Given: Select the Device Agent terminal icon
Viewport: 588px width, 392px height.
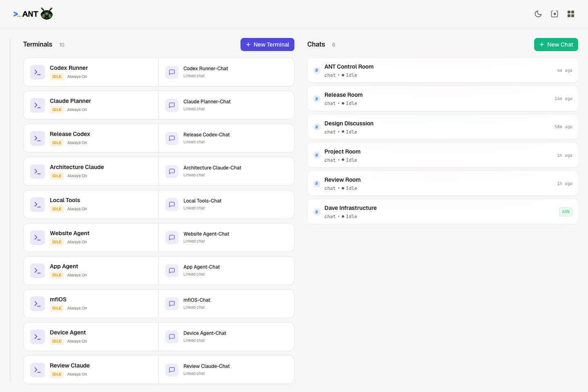Looking at the screenshot, I should click(38, 336).
